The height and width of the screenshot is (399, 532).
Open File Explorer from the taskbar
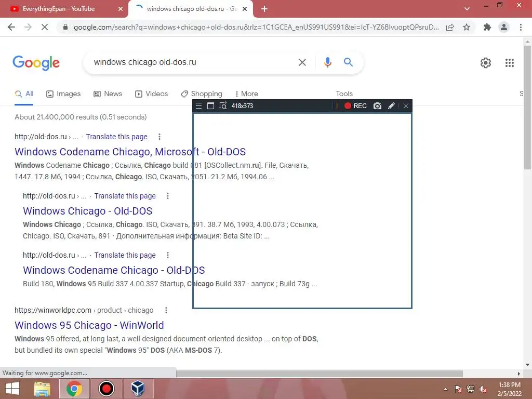pyautogui.click(x=42, y=389)
